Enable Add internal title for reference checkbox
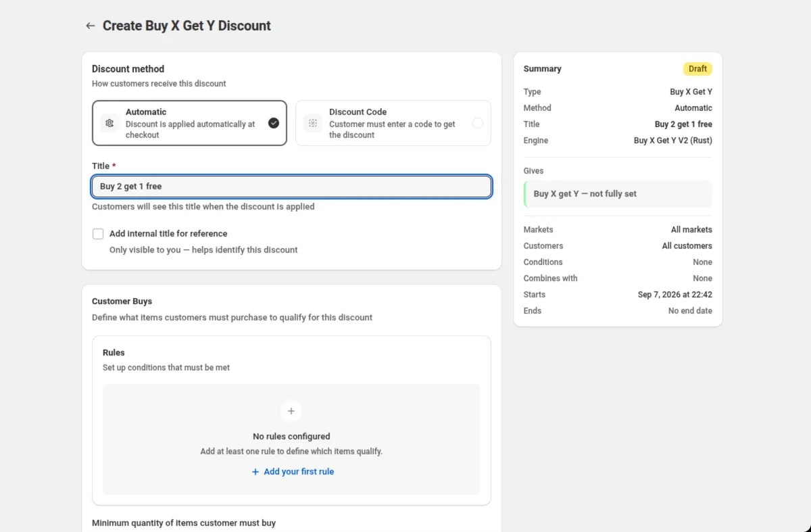 pos(98,234)
